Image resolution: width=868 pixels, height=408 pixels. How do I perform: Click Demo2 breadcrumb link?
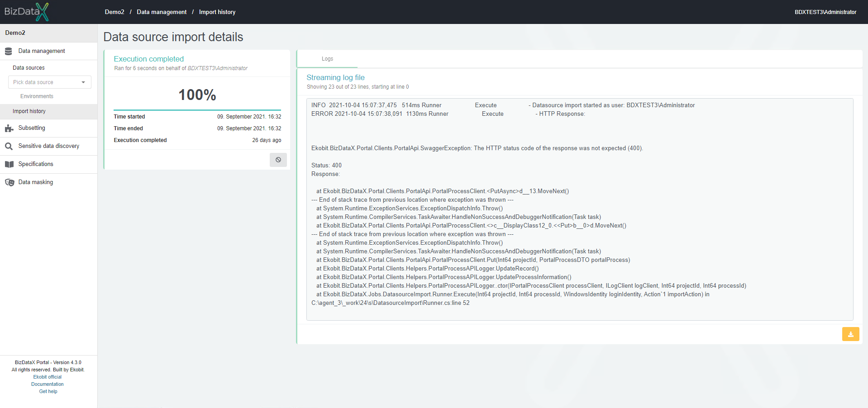tap(114, 12)
